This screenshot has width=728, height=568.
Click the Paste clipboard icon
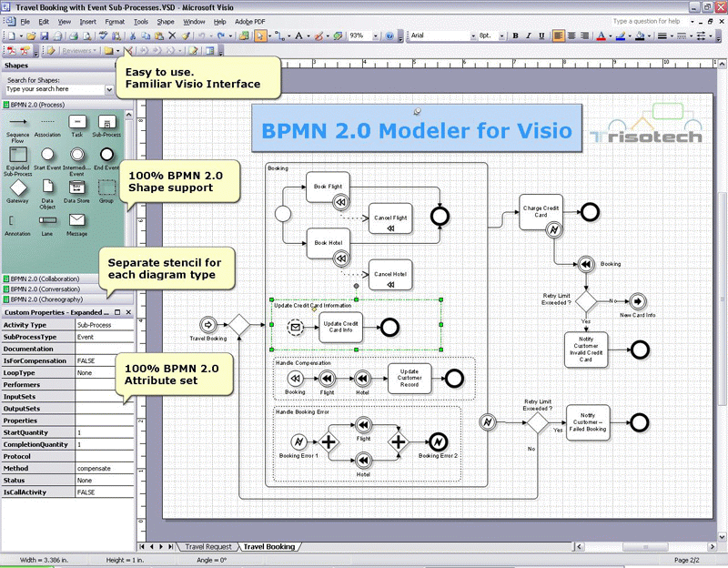pyautogui.click(x=159, y=35)
